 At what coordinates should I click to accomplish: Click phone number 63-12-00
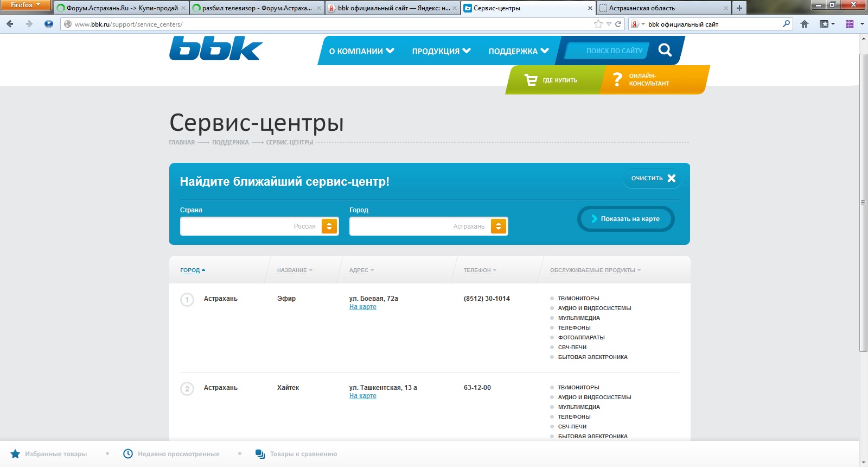pyautogui.click(x=477, y=388)
